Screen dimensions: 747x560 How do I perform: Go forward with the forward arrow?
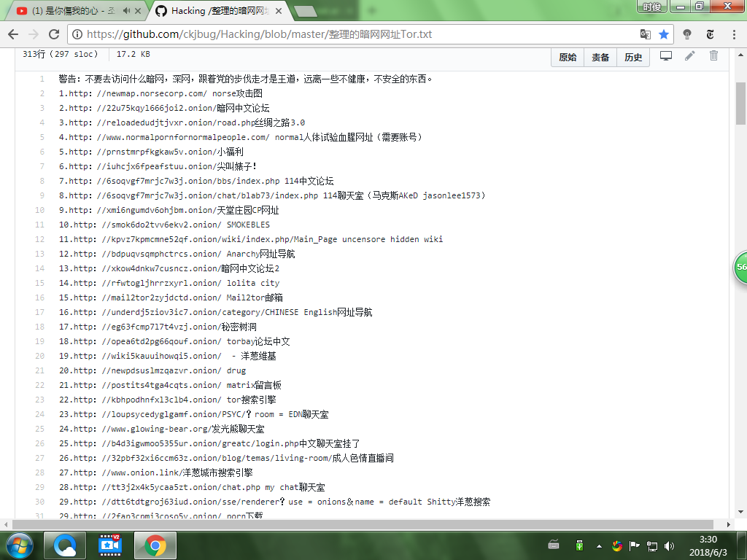(34, 34)
